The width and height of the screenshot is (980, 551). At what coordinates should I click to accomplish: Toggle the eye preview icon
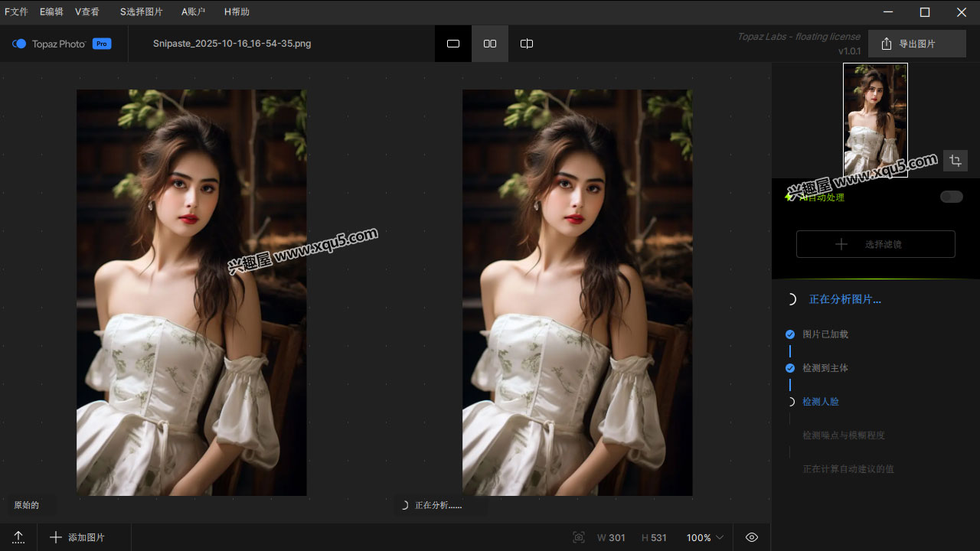(752, 537)
